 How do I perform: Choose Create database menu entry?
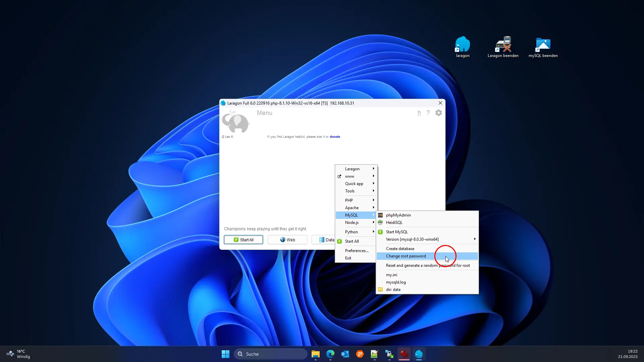pyautogui.click(x=400, y=249)
